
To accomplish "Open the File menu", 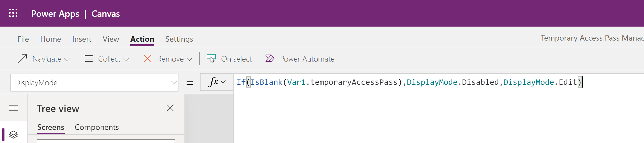I will (23, 39).
